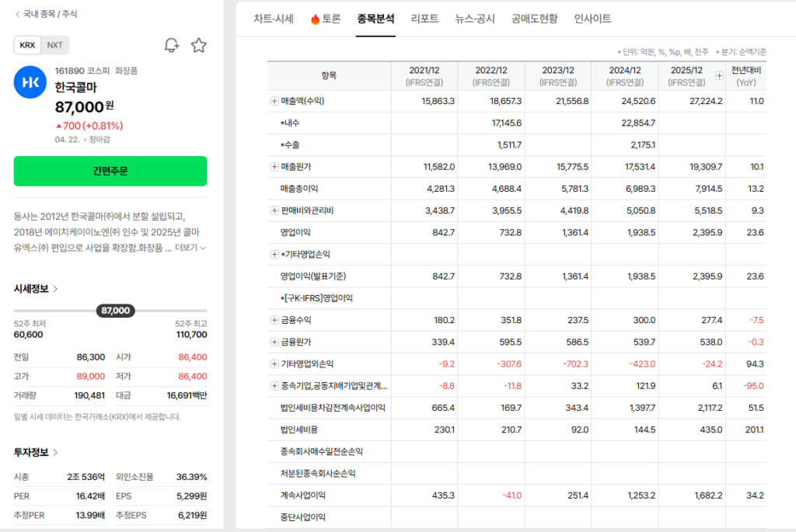Click the 시총 2조 536억 value
The image size is (796, 532).
tap(86, 477)
